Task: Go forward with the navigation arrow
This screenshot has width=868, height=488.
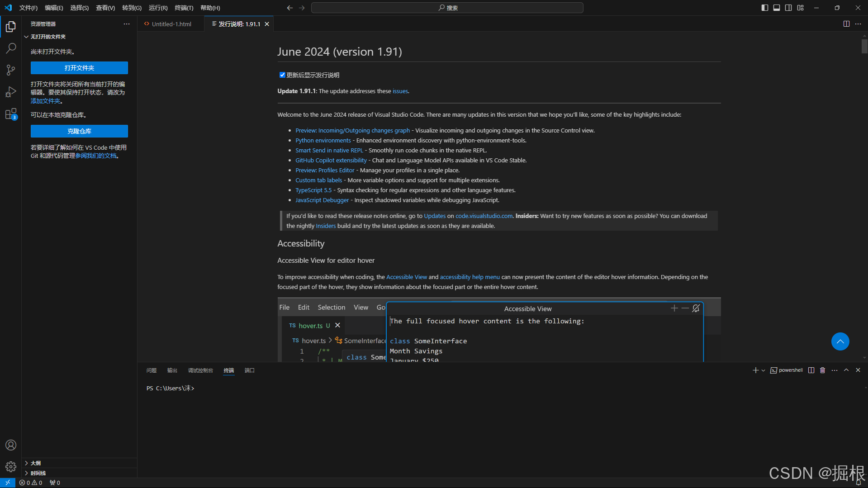Action: [302, 8]
